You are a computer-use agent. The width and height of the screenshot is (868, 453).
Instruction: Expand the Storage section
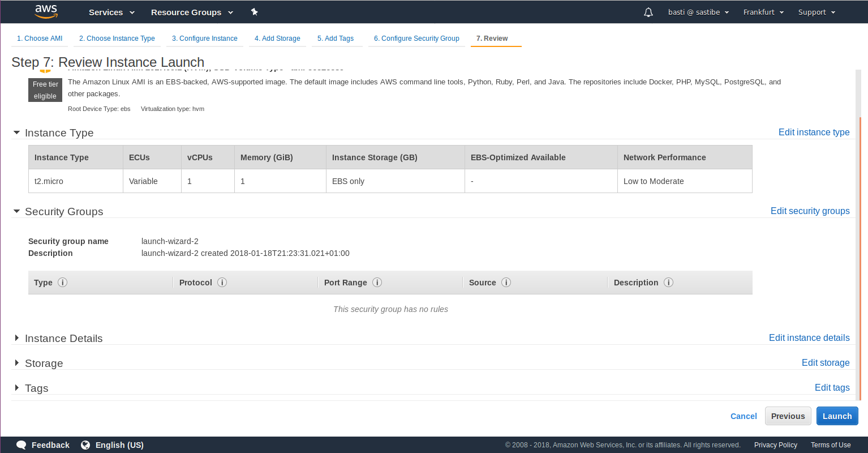pyautogui.click(x=17, y=363)
